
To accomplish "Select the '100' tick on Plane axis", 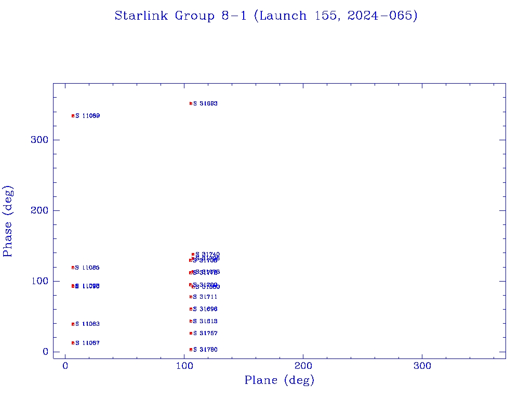I will pos(184,366).
